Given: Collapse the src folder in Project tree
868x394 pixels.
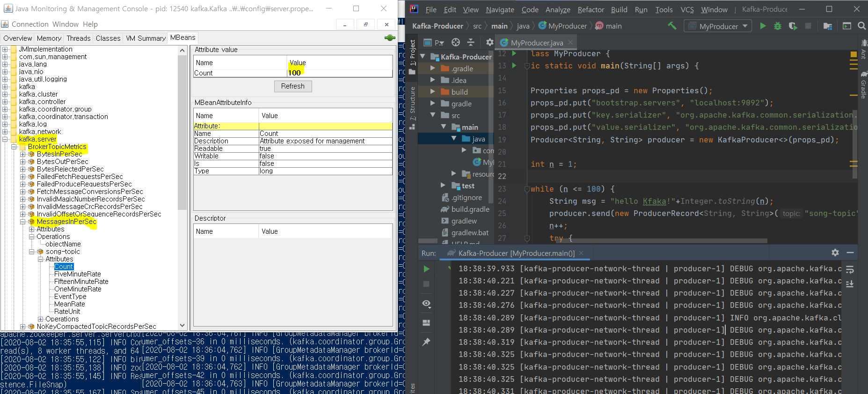Looking at the screenshot, I should tap(433, 115).
